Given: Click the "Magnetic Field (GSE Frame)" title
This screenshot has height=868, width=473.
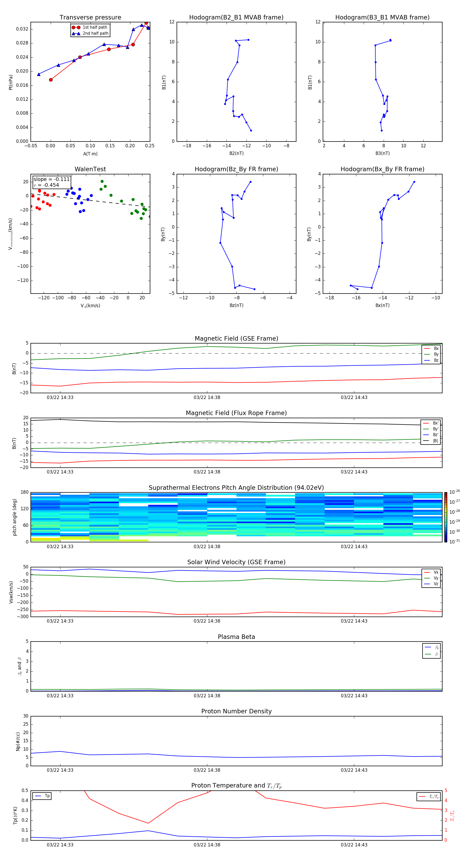Looking at the screenshot, I should tap(236, 339).
